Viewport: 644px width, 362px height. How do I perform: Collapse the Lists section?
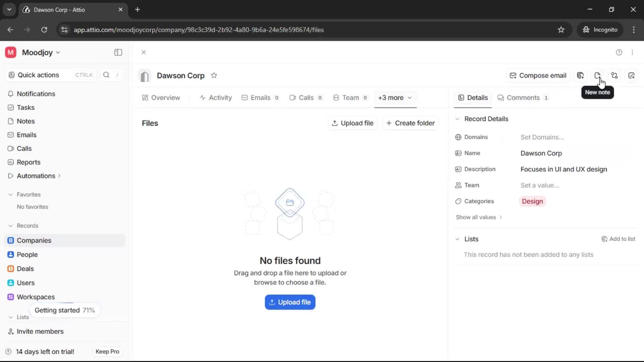458,239
